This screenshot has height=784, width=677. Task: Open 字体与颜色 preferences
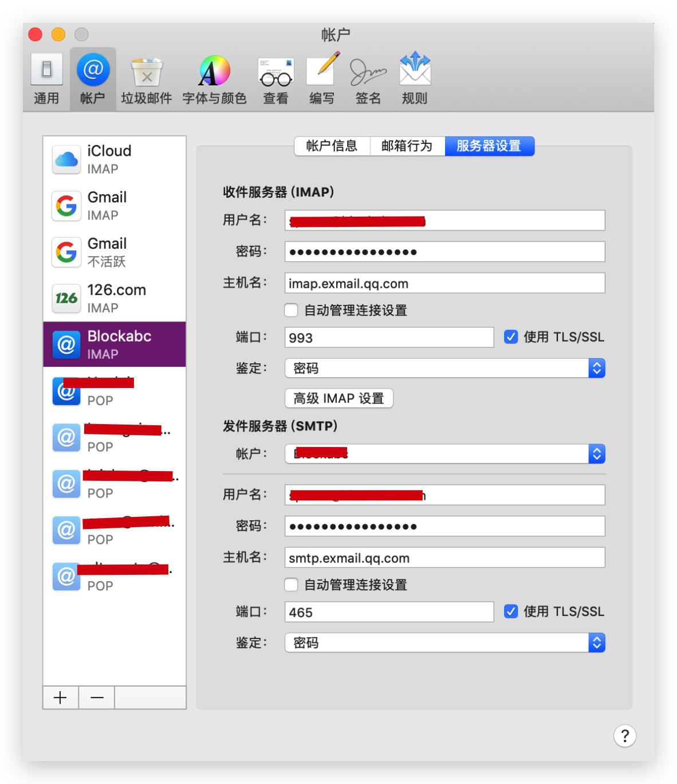tap(213, 79)
